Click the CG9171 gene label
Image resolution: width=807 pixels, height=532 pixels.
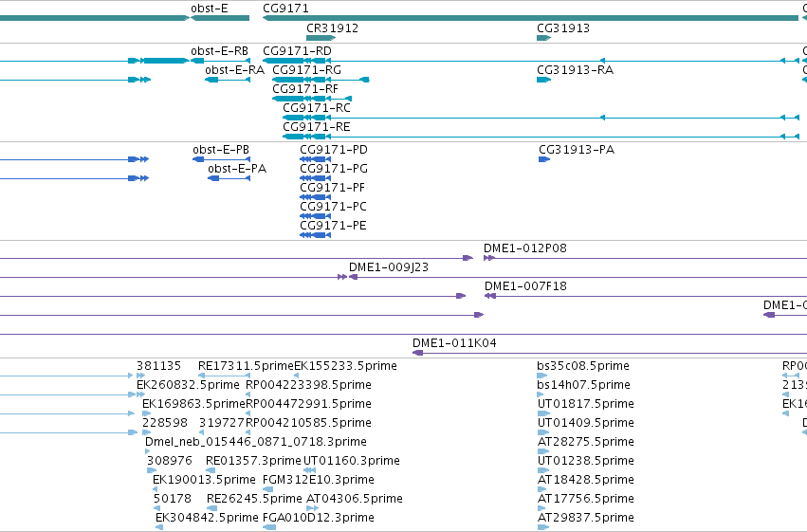pyautogui.click(x=285, y=9)
